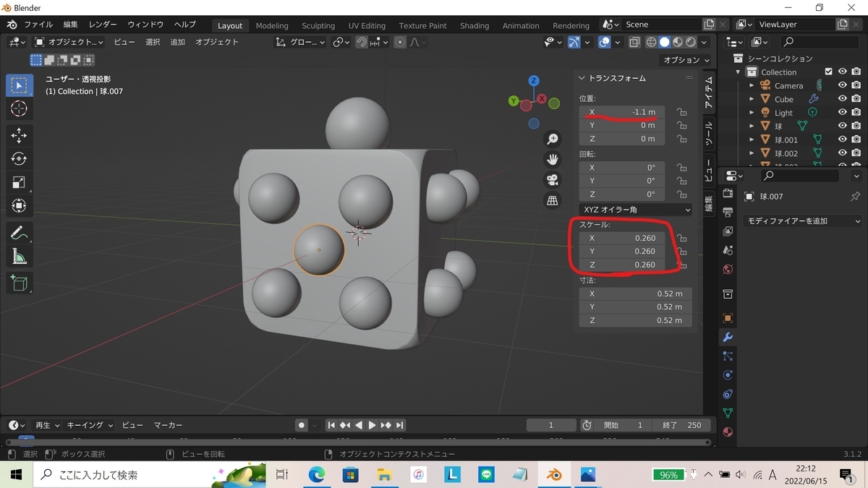Open the Particles properties tab icon
The width and height of the screenshot is (868, 488).
tap(728, 356)
